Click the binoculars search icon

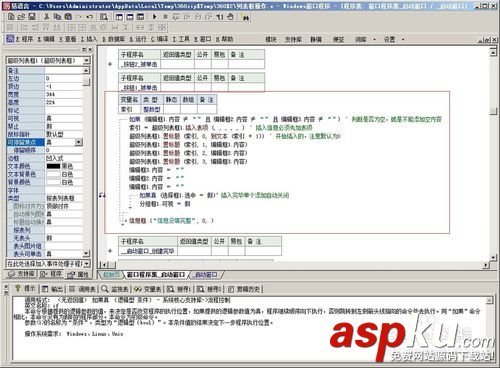pos(246,17)
